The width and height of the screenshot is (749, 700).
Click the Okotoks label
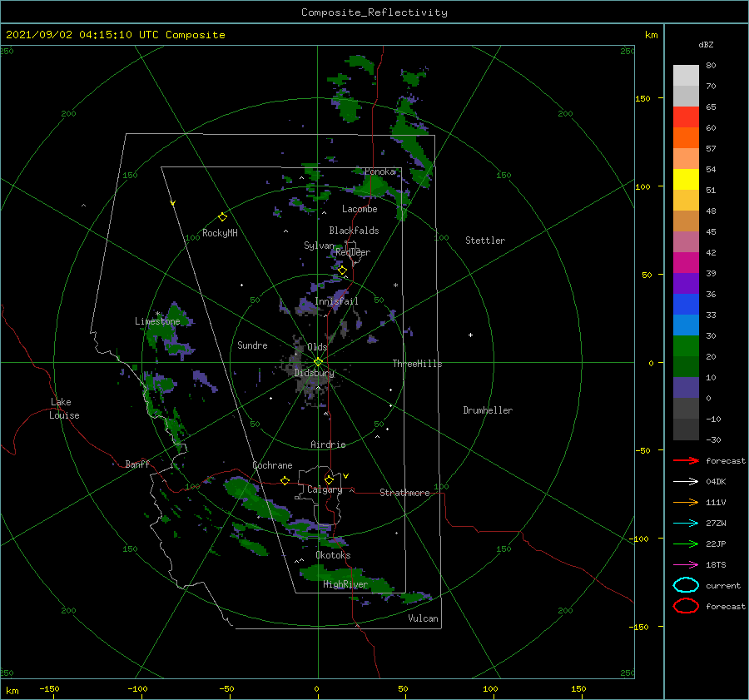click(x=333, y=556)
